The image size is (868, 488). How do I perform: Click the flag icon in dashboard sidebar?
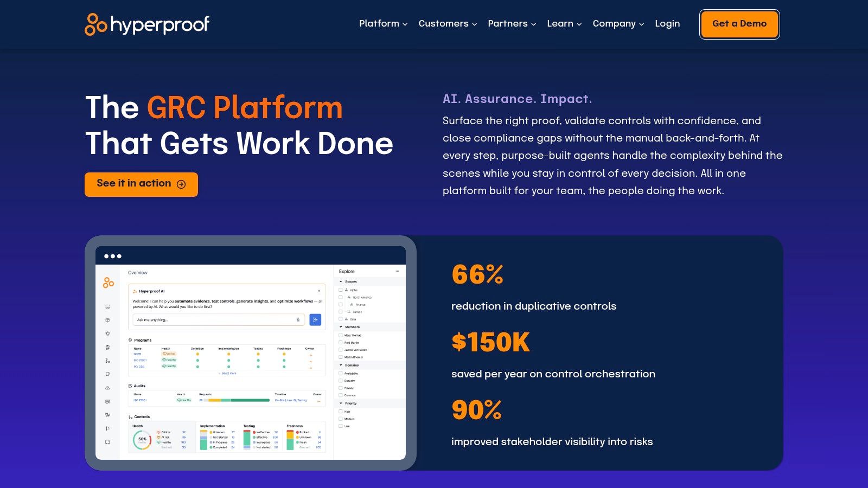pos(107,428)
